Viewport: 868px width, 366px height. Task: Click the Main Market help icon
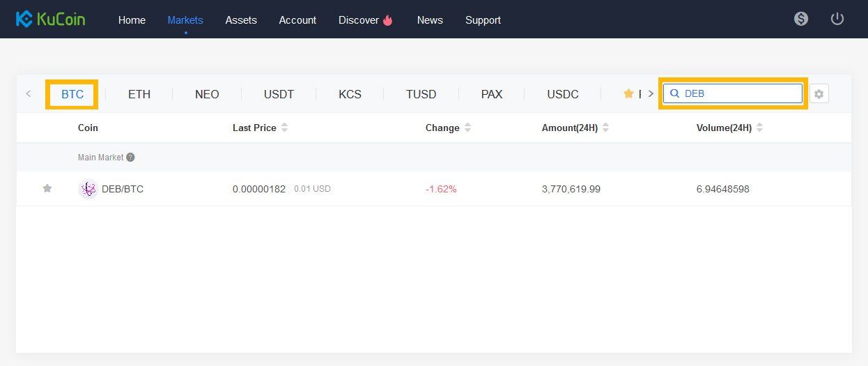click(x=130, y=158)
